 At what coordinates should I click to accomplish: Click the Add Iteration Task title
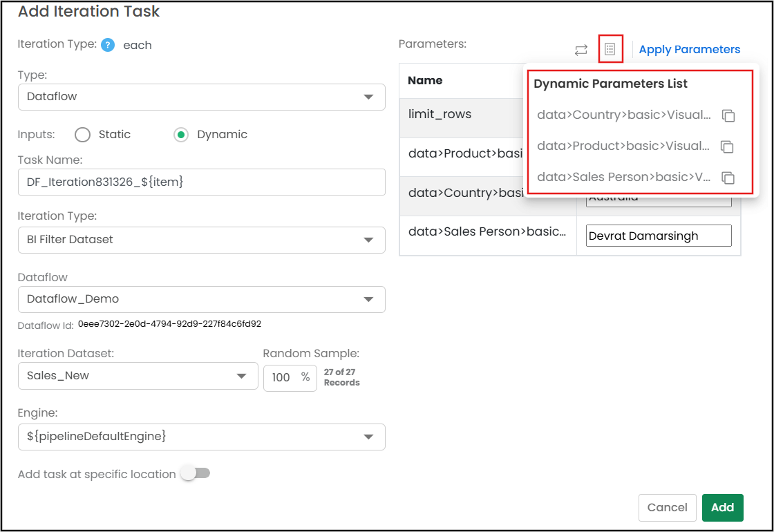click(x=89, y=11)
